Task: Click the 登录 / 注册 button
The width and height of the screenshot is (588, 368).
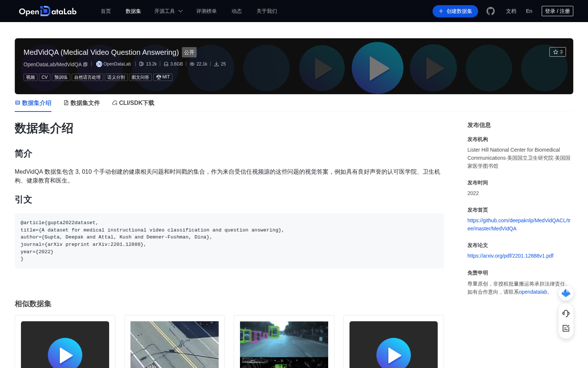Action: click(557, 11)
